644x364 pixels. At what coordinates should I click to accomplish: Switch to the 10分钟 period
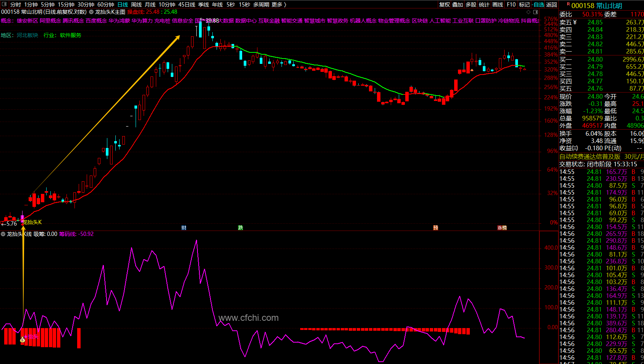(167, 5)
